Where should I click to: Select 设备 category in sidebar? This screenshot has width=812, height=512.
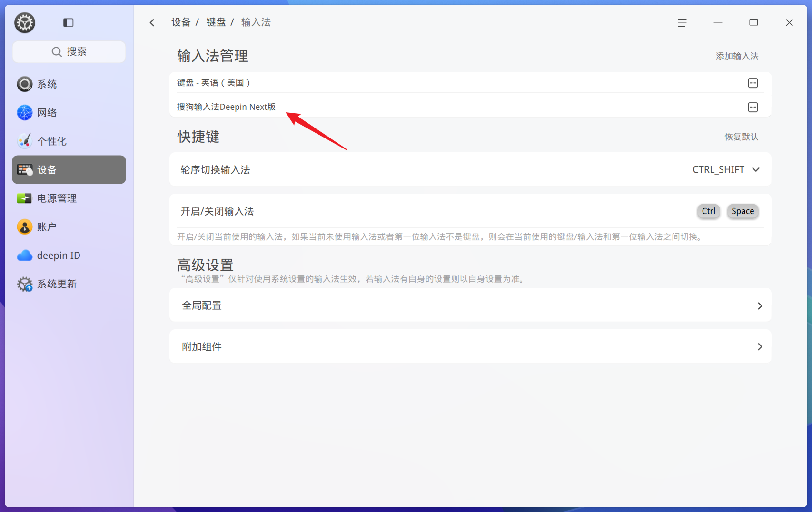click(x=69, y=170)
